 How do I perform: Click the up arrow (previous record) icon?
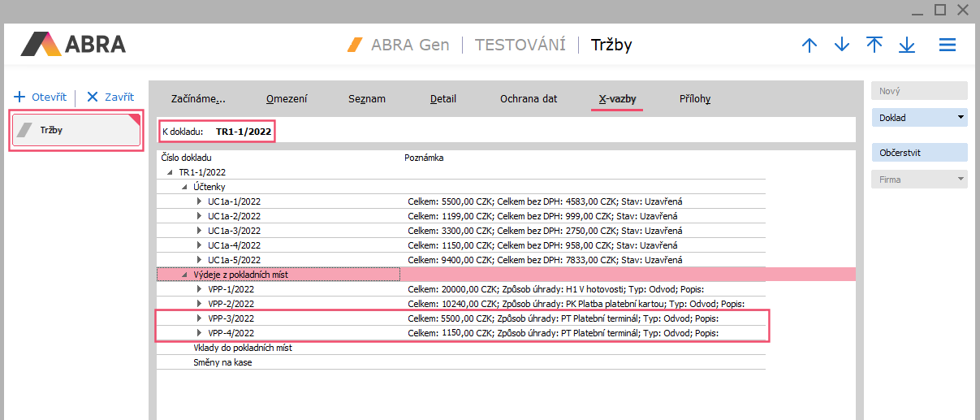809,45
